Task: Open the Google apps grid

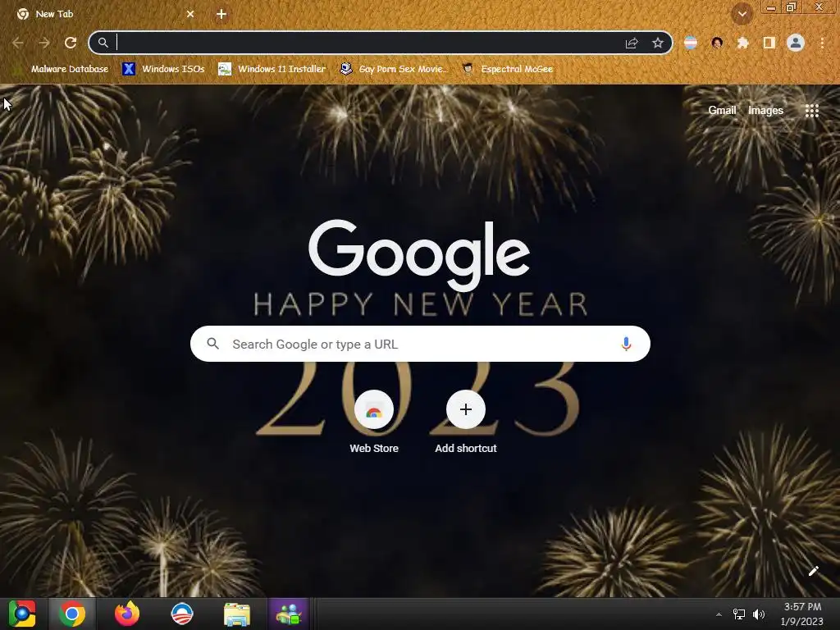Action: point(812,111)
